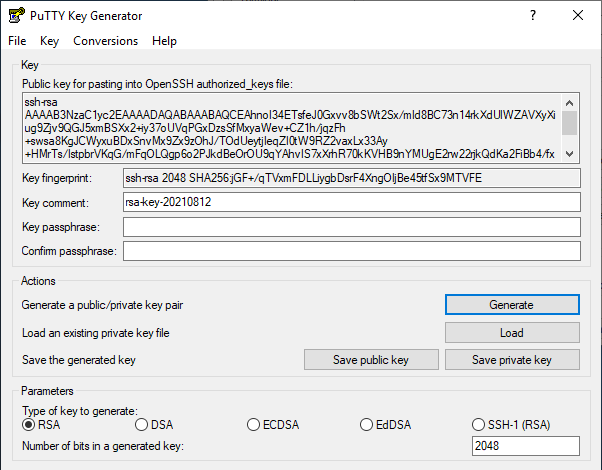Click the 'Type of key to generate:' label
This screenshot has width=602, height=470.
pyautogui.click(x=80, y=411)
